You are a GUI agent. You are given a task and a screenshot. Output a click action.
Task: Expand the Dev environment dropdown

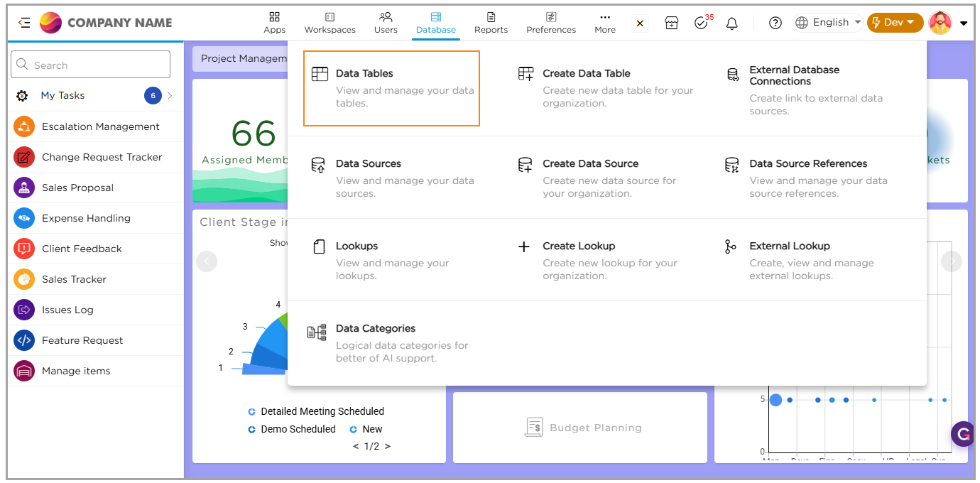(894, 23)
